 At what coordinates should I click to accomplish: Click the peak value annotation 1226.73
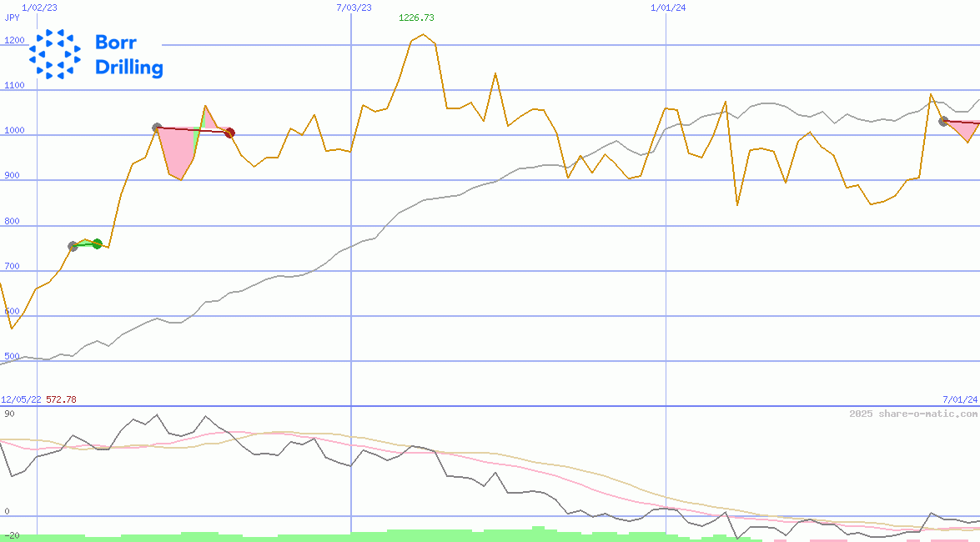pos(415,16)
